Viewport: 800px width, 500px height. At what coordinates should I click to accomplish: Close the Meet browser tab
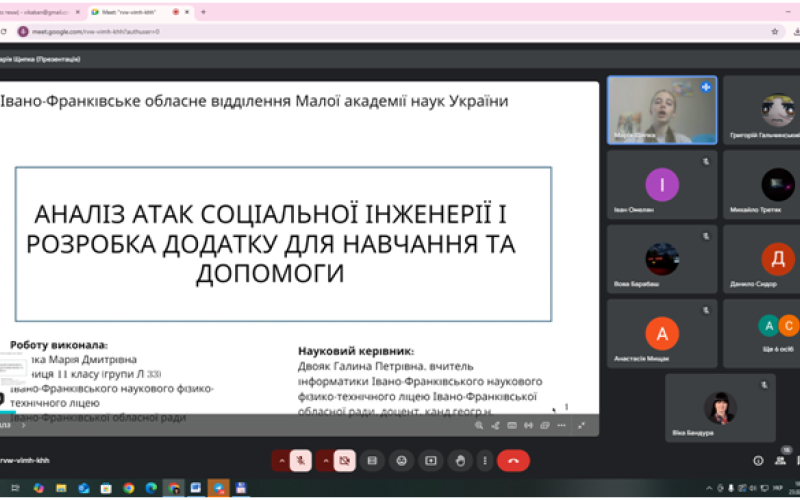[187, 12]
